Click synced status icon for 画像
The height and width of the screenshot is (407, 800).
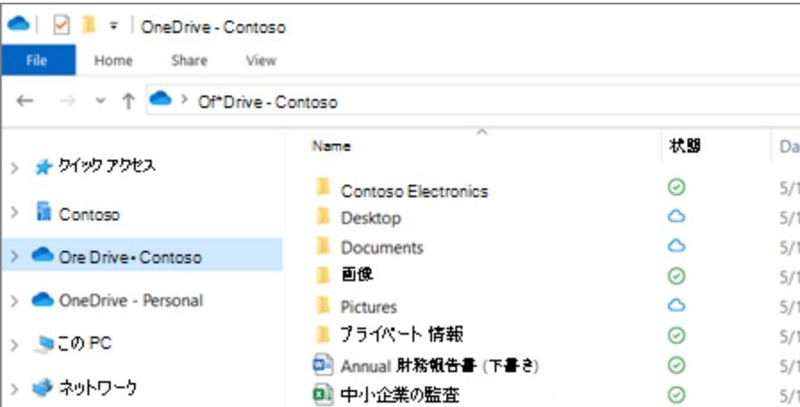[677, 276]
